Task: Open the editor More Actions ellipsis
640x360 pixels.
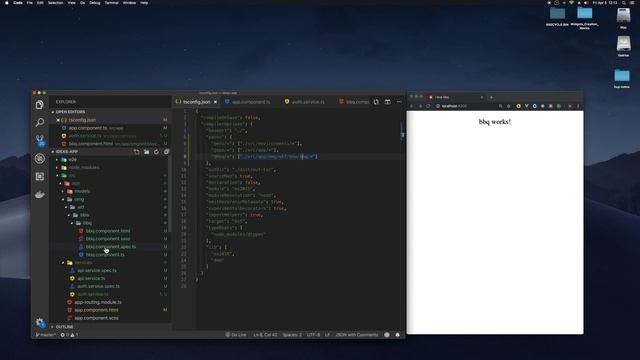Action: click(399, 102)
